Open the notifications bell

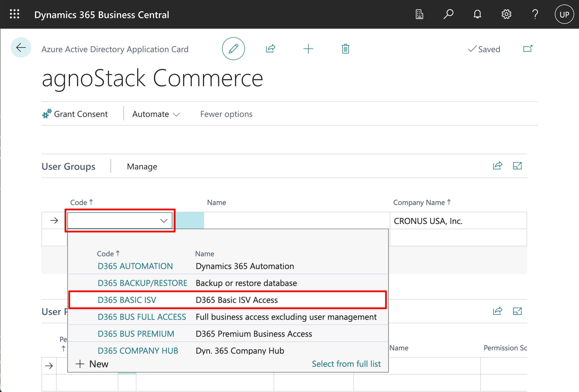pos(477,14)
